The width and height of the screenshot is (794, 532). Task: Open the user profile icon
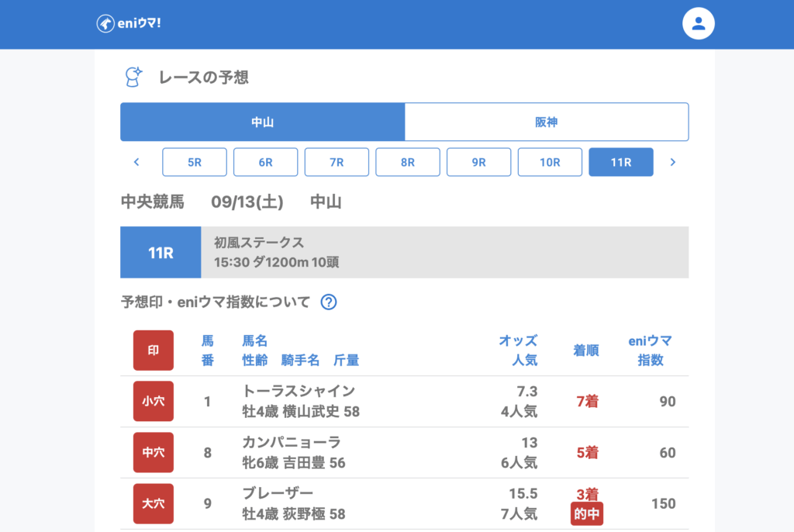point(698,24)
